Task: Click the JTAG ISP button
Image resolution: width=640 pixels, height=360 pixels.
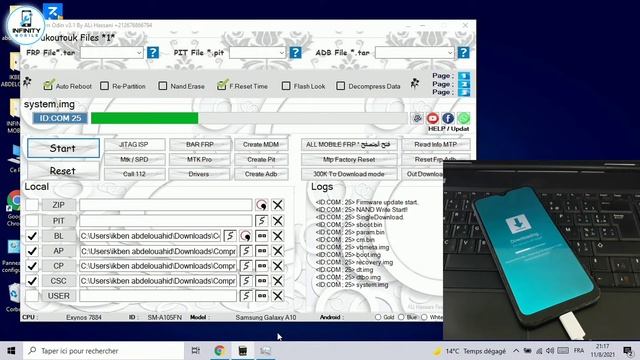Action: pyautogui.click(x=134, y=144)
